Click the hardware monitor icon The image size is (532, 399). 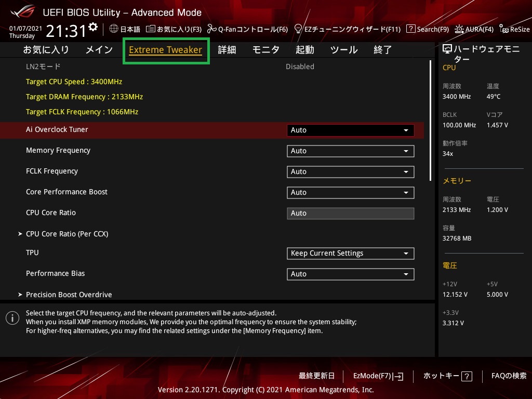(447, 49)
